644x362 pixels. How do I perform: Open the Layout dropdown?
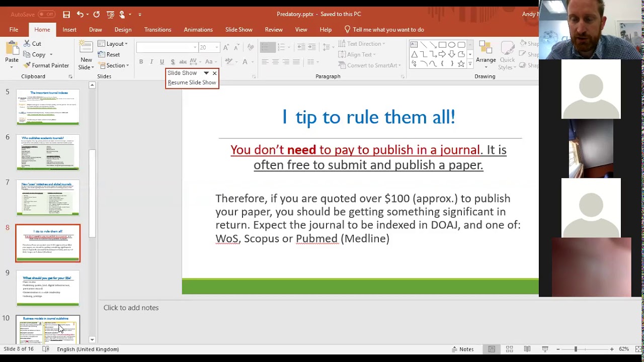(x=113, y=44)
